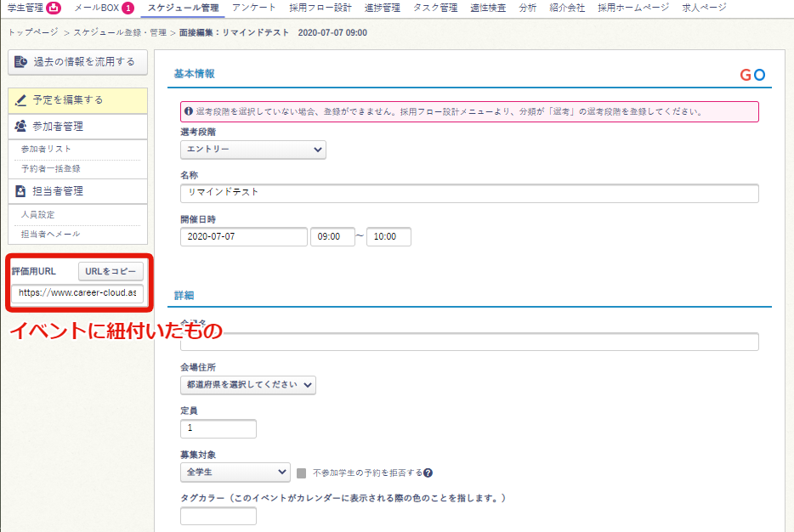This screenshot has width=794, height=532.
Task: Open the 選考段階 dropdown showing エントリー
Action: click(253, 150)
